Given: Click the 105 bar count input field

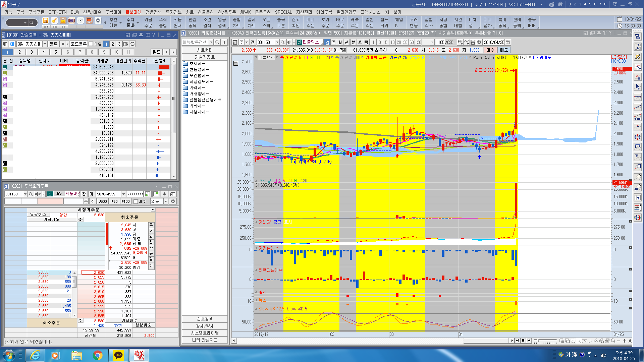Looking at the screenshot, I should click(x=440, y=42).
